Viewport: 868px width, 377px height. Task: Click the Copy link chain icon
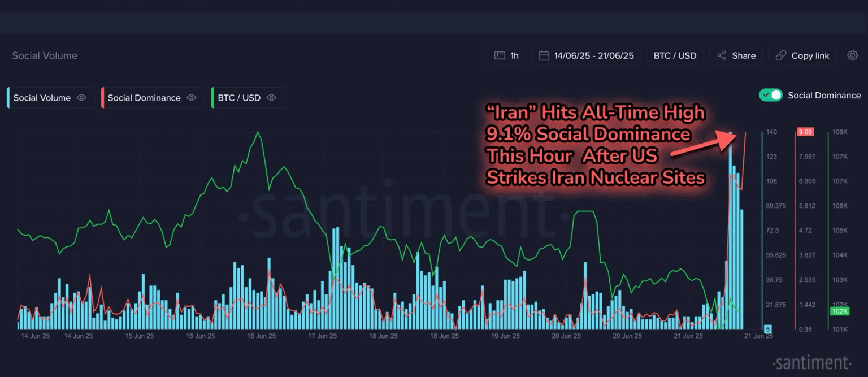point(781,55)
